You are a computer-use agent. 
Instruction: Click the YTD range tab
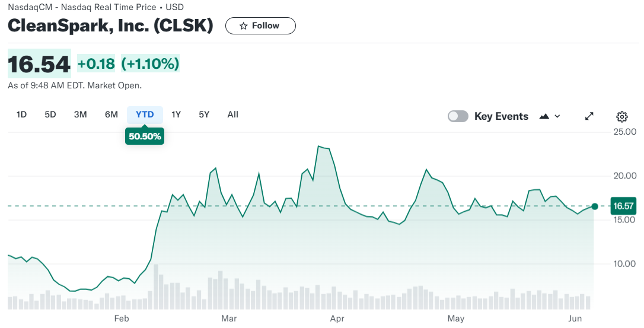click(x=145, y=114)
